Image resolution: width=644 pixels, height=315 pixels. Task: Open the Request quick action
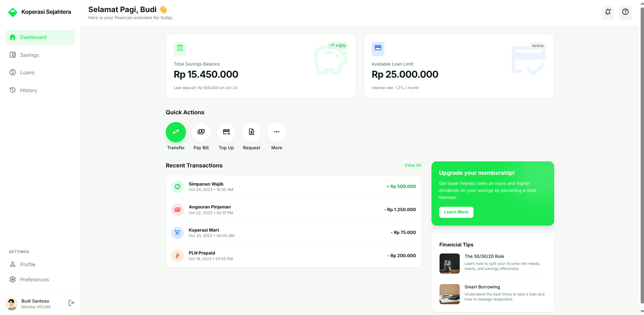pyautogui.click(x=251, y=132)
